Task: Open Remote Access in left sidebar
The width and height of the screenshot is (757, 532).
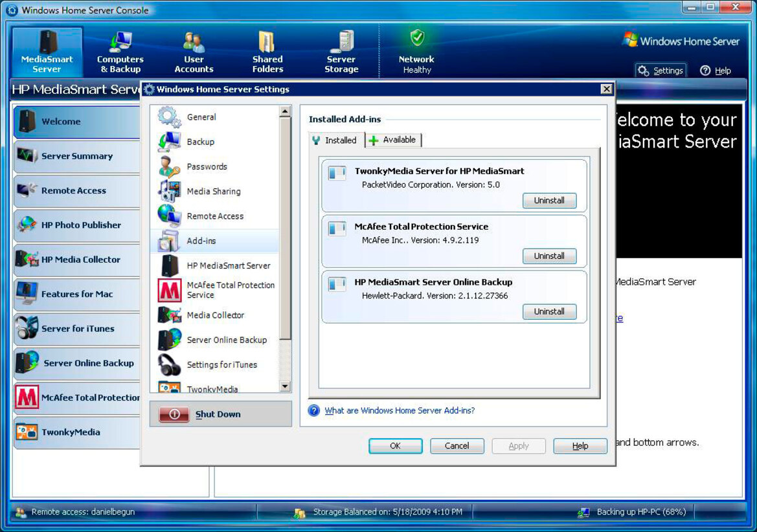Action: (x=77, y=190)
